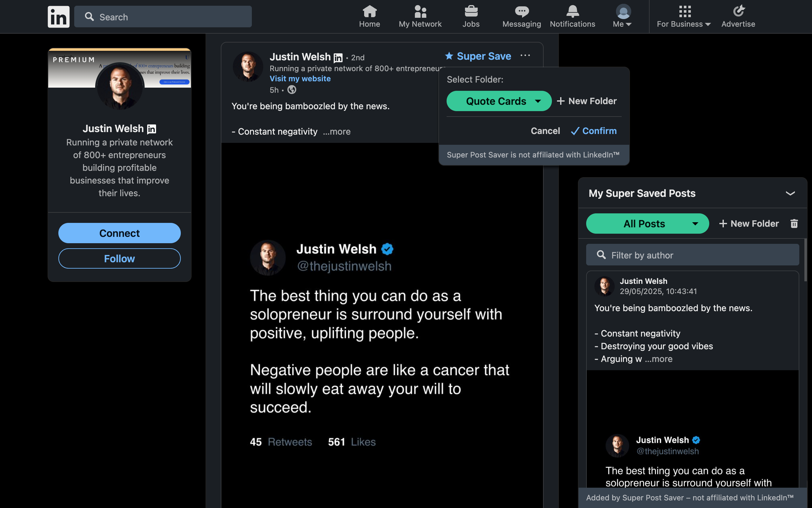The image size is (812, 508).
Task: Open Notifications
Action: (573, 17)
